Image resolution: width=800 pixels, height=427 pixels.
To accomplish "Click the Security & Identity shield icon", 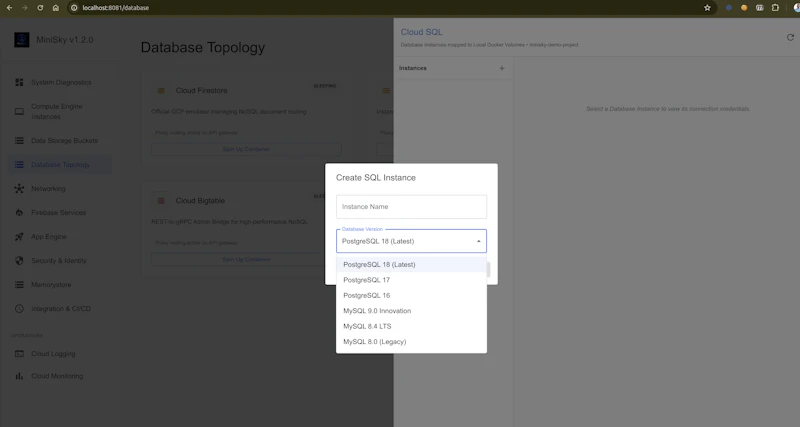I will pyautogui.click(x=19, y=261).
